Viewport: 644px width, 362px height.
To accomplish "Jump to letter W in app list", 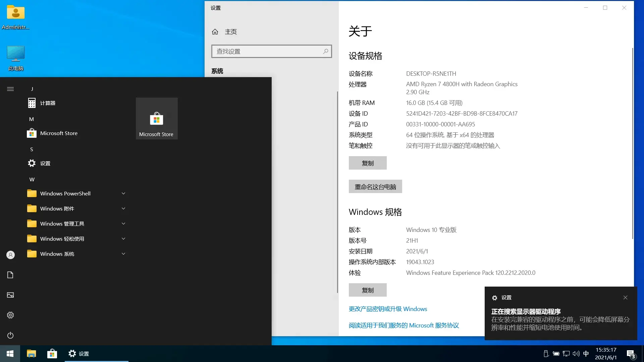I will tap(32, 179).
